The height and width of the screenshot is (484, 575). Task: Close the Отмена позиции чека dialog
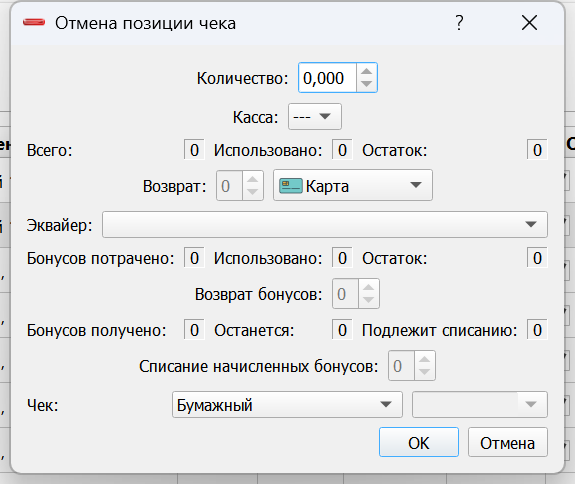[x=529, y=23]
